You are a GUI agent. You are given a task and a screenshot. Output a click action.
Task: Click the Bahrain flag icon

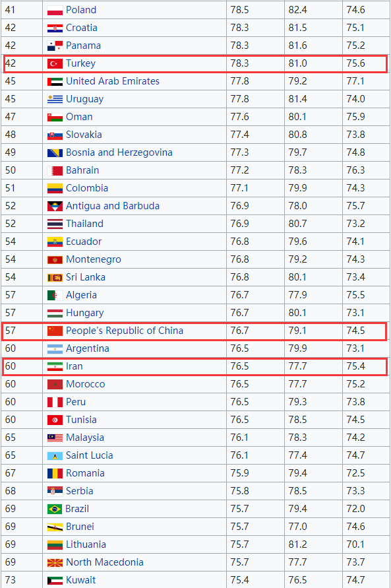tap(55, 171)
